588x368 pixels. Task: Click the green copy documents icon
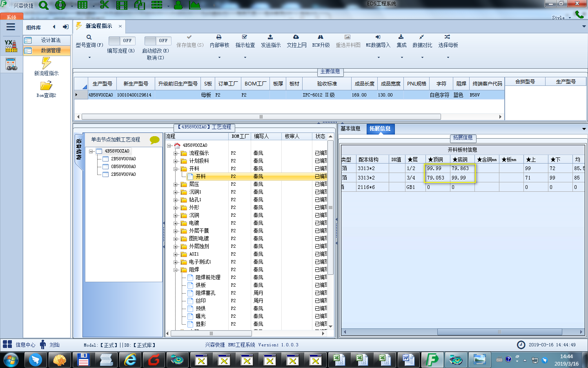coord(140,5)
